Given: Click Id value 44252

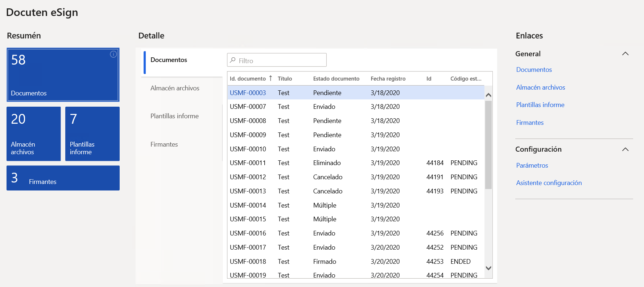Looking at the screenshot, I should coord(435,247).
